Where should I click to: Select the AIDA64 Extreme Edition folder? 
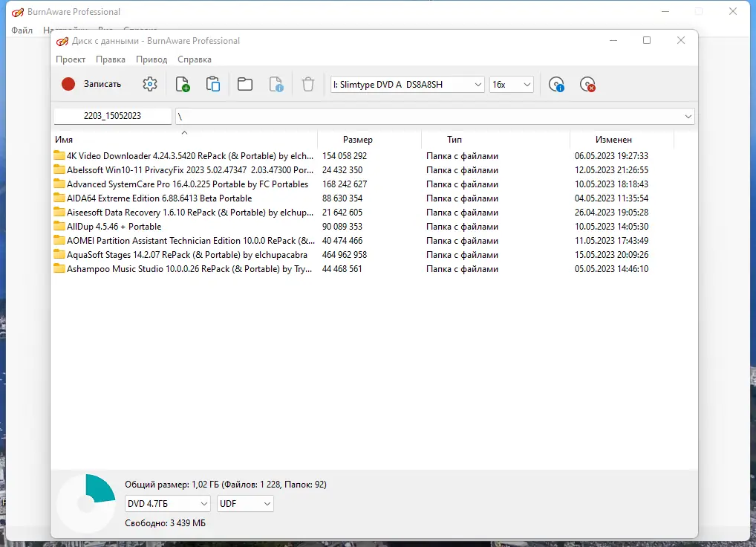pos(159,198)
